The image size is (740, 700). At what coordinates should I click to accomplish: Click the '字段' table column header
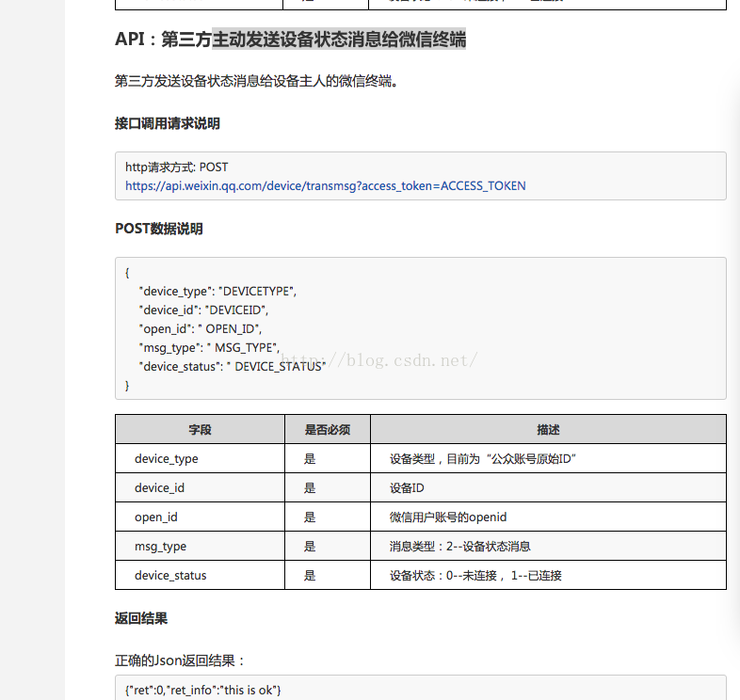(x=201, y=430)
